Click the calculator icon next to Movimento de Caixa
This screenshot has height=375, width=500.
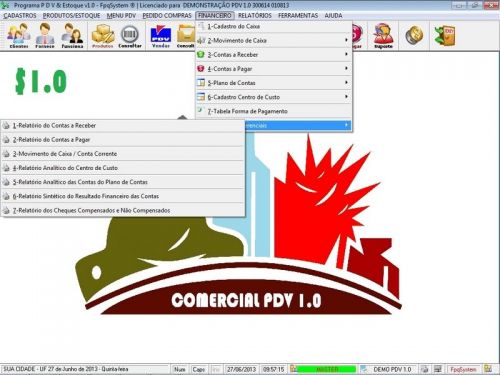(x=201, y=40)
